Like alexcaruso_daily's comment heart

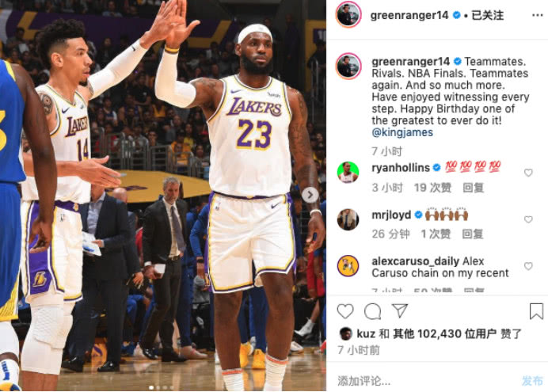[x=528, y=266]
